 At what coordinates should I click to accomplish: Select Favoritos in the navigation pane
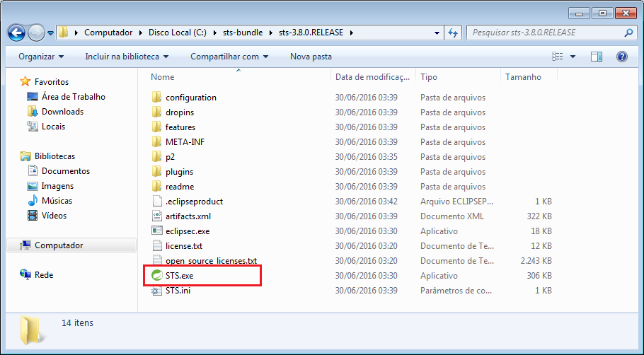pos(52,82)
